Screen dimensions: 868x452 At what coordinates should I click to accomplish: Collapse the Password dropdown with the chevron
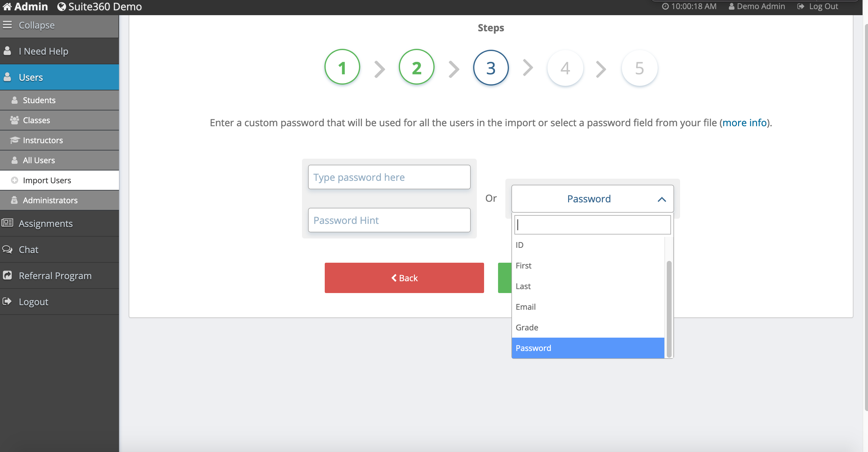pyautogui.click(x=661, y=199)
